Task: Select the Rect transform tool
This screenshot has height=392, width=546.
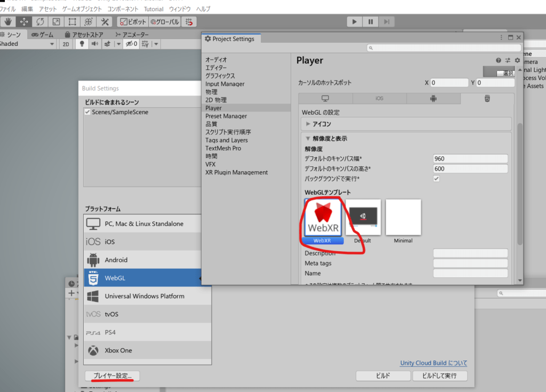Action: tap(73, 22)
